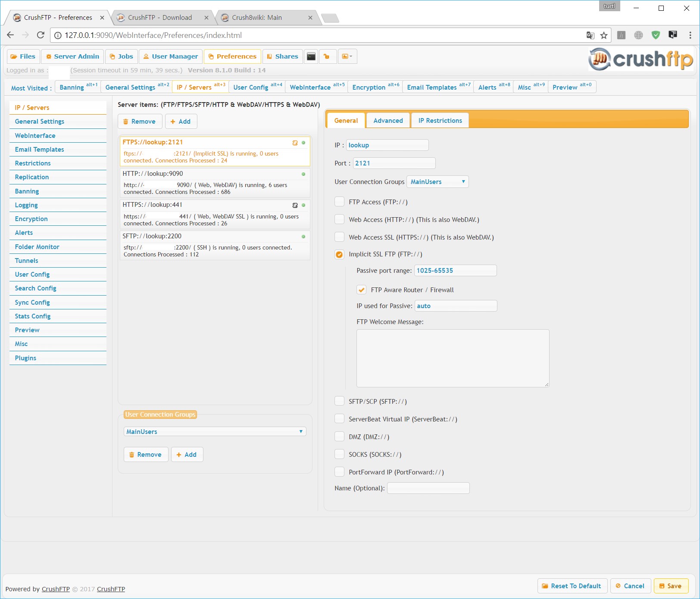This screenshot has width=700, height=599.
Task: Toggle the FTP Aware Router / Firewall checkbox
Action: coord(362,290)
